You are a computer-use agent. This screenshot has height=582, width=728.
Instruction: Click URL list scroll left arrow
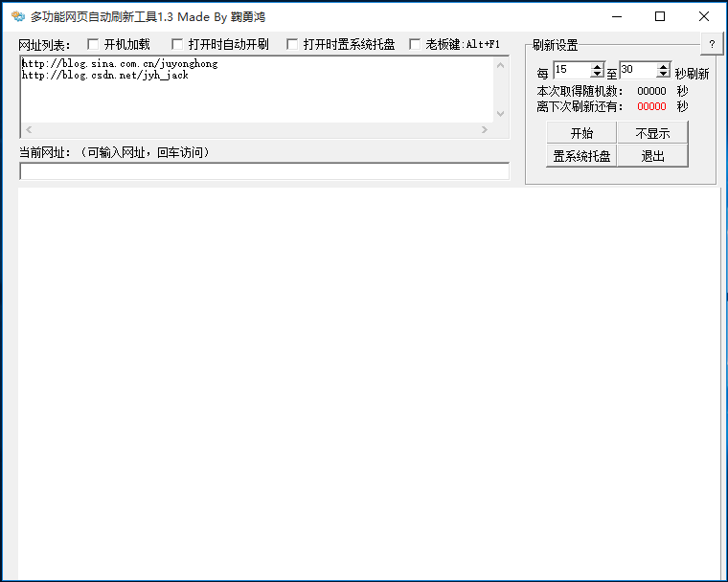[29, 129]
